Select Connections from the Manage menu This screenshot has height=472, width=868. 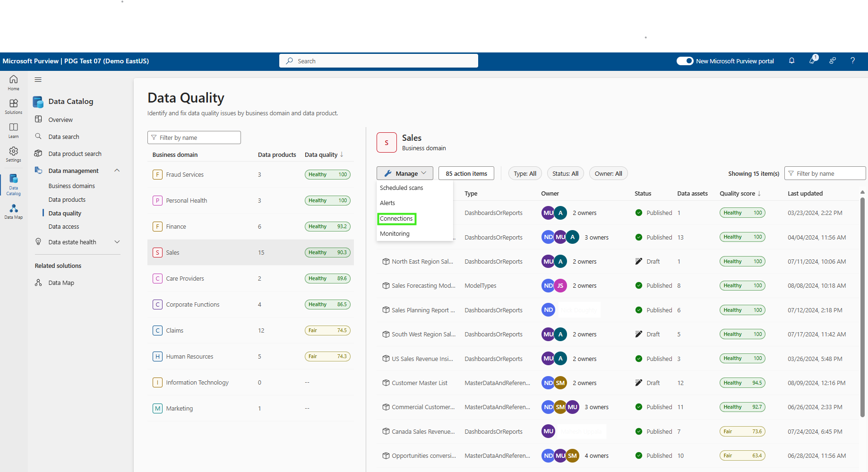396,219
